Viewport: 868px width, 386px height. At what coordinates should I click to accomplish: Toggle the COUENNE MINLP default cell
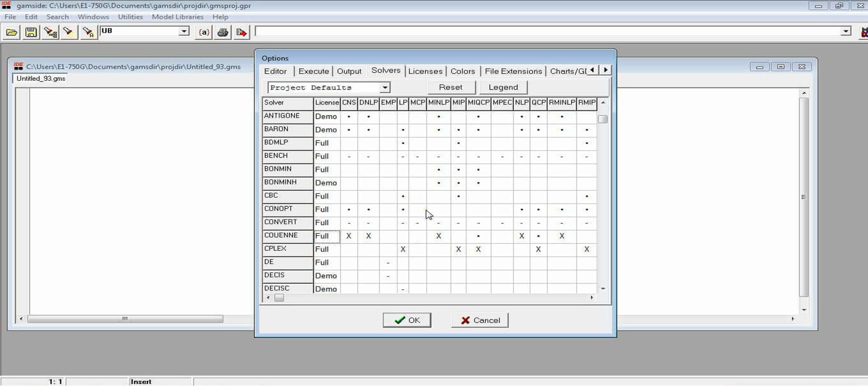pos(439,236)
